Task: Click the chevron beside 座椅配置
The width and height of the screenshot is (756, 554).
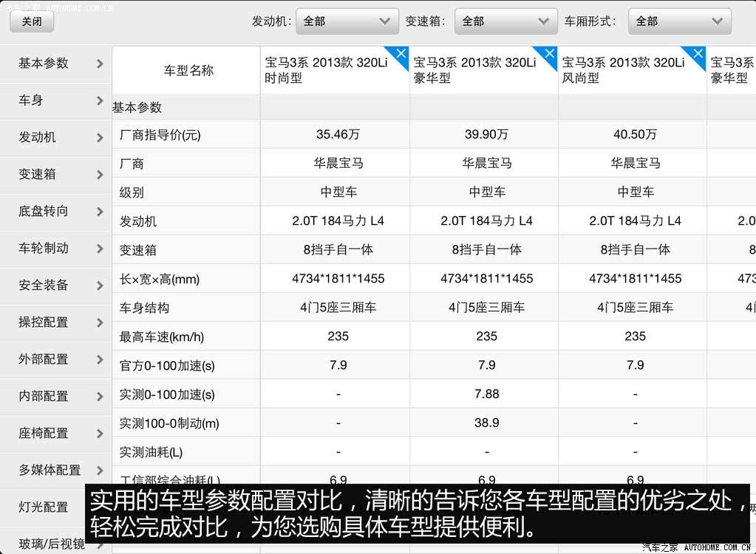Action: tap(100, 433)
